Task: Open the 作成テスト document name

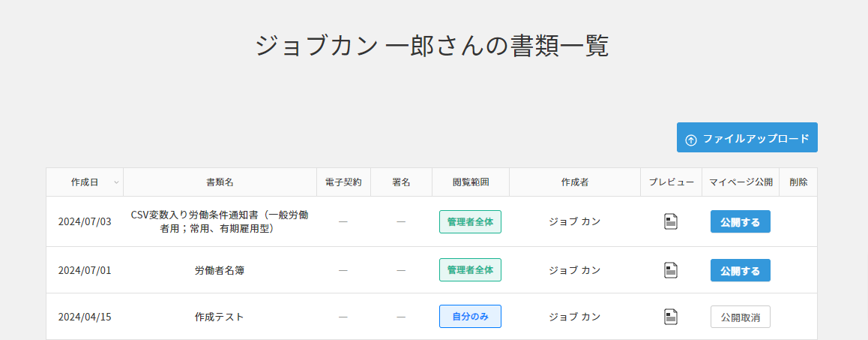Action: coord(220,317)
